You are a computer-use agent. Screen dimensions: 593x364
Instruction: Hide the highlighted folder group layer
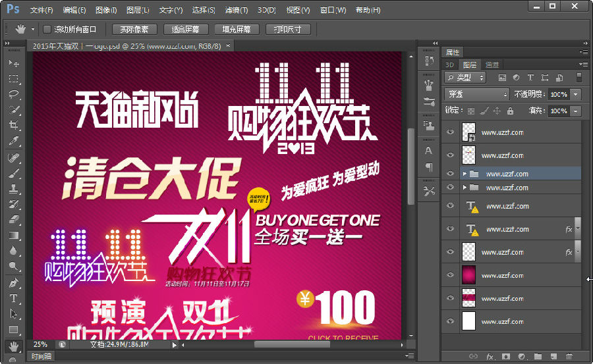click(x=450, y=173)
